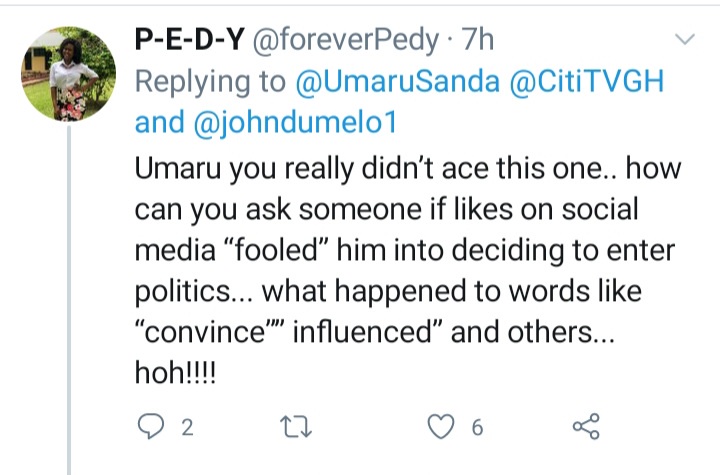
Task: Click the display name P-E-D-Y
Action: (191, 40)
